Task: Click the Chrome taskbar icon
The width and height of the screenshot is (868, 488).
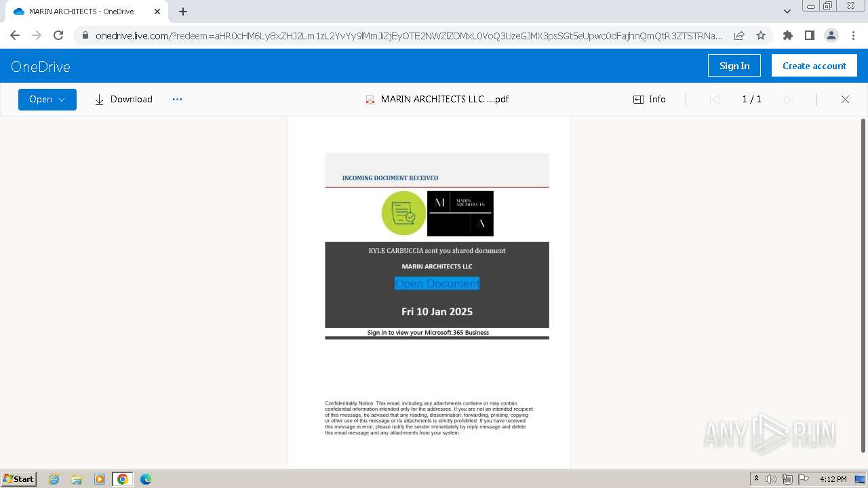Action: 123,479
